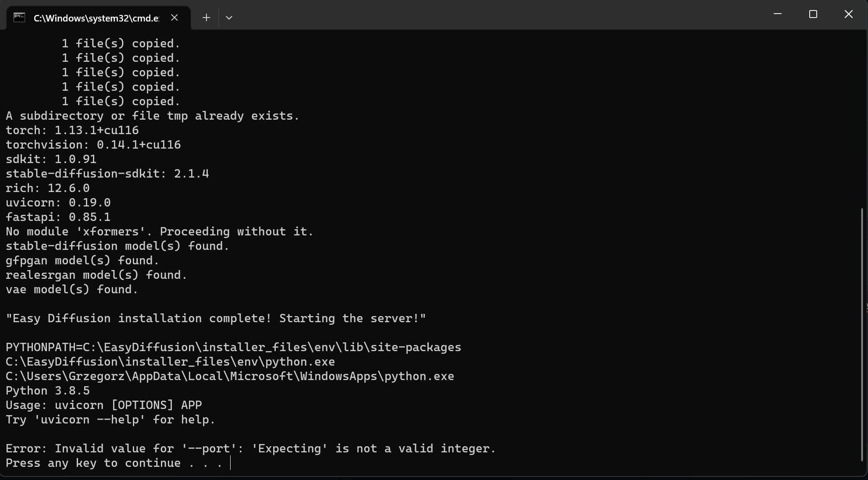Click the 'Try uvicorn --help' line
868x480 pixels.
pyautogui.click(x=110, y=420)
